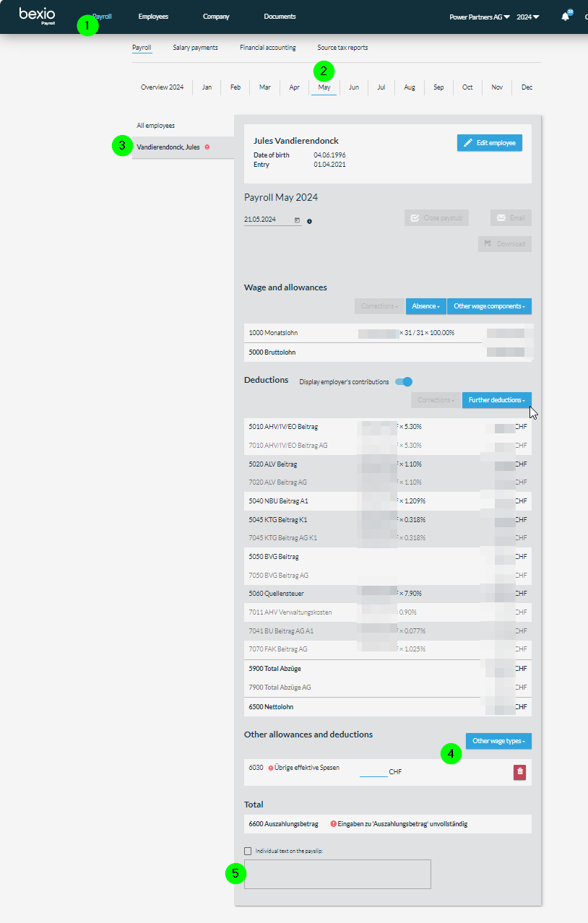The height and width of the screenshot is (923, 588).
Task: Click the red warning icon beside Vandierendonck, Jules
Action: (x=207, y=147)
